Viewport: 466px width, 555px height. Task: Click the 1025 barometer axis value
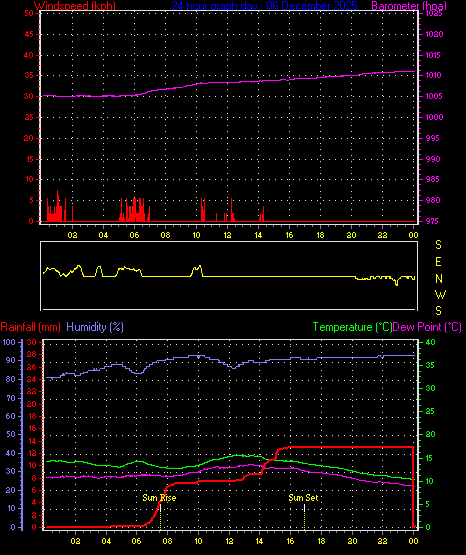[x=434, y=13]
